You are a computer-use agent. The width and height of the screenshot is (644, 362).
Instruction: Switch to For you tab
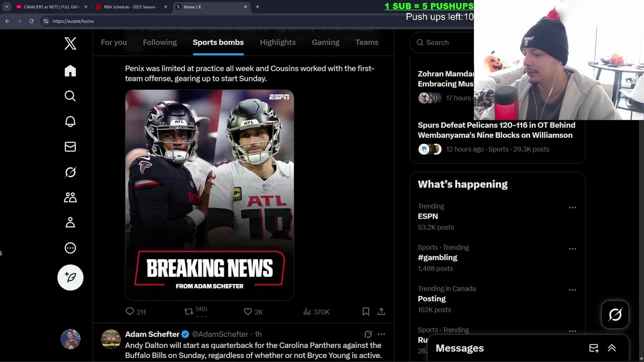point(114,42)
